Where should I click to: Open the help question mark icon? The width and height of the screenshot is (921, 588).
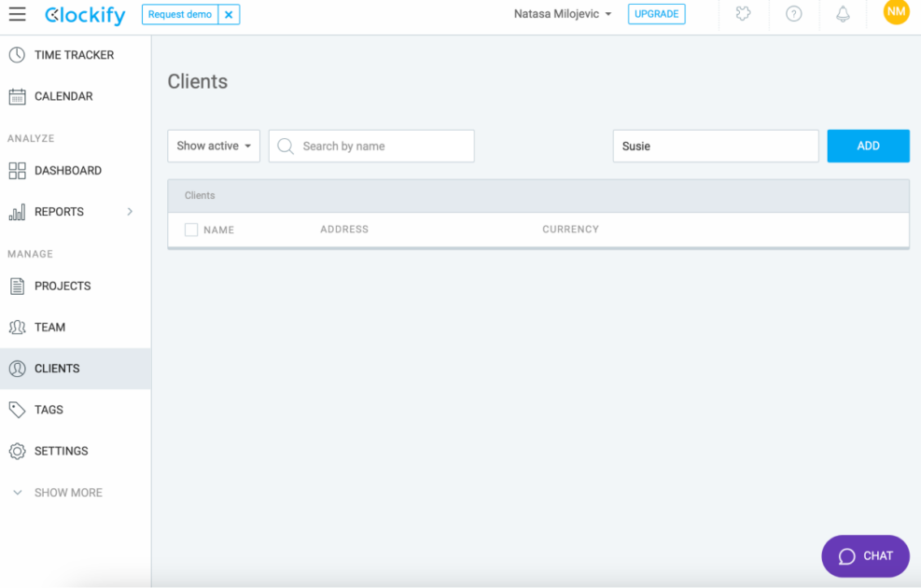pos(793,14)
